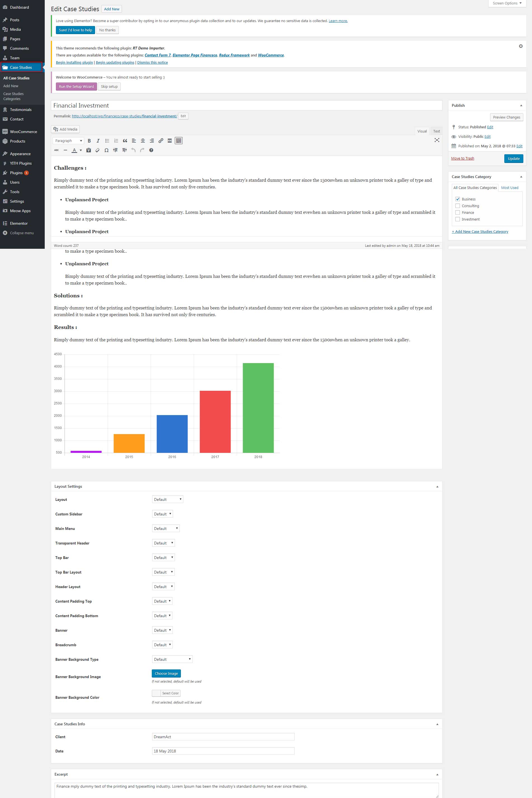Enter distraction-free writing mode
The image size is (532, 798).
[x=437, y=140]
